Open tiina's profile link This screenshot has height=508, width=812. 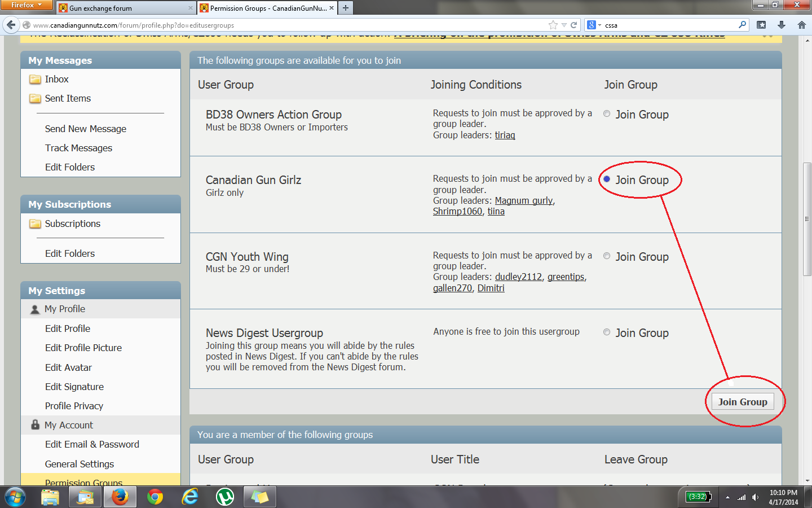496,211
